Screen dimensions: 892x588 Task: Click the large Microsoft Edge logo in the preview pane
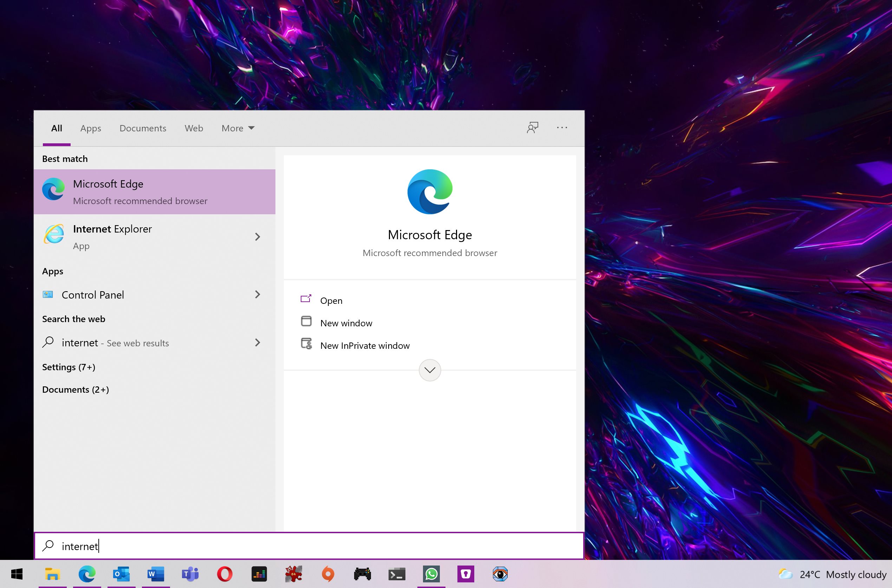[x=430, y=192]
